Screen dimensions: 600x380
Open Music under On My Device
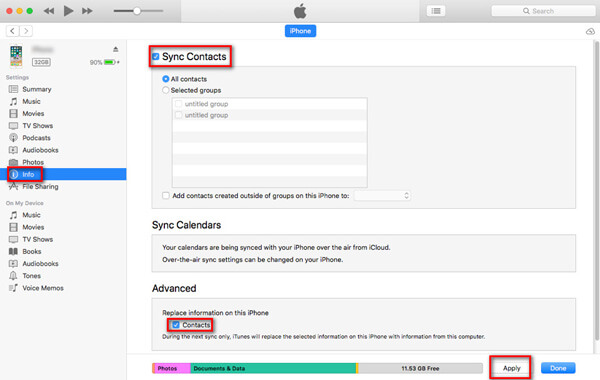pos(31,215)
